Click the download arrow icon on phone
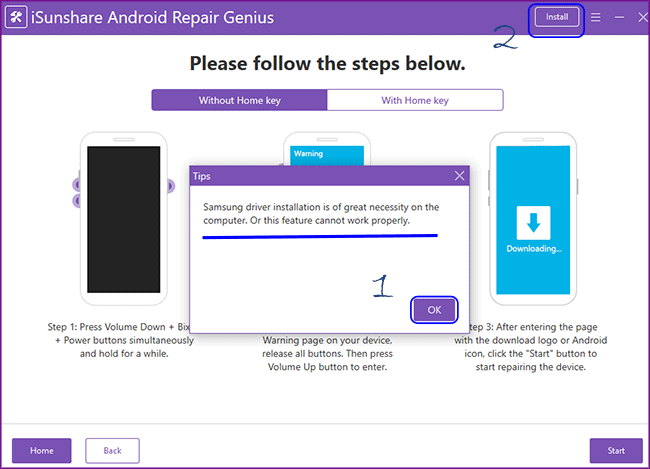This screenshot has height=469, width=650. 534,223
